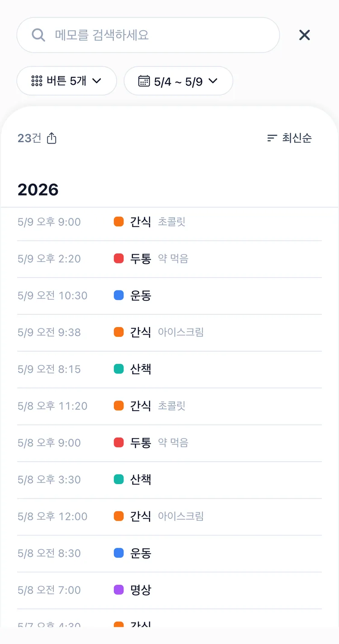Screen dimensions: 339x644
Task: Open the 5/4 ~ 5/9 date range dropdown
Action: click(x=179, y=81)
